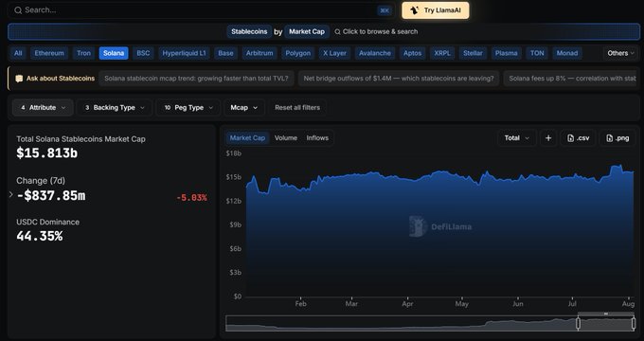Click the LlamaAI llama icon
This screenshot has height=341, width=644.
415,10
